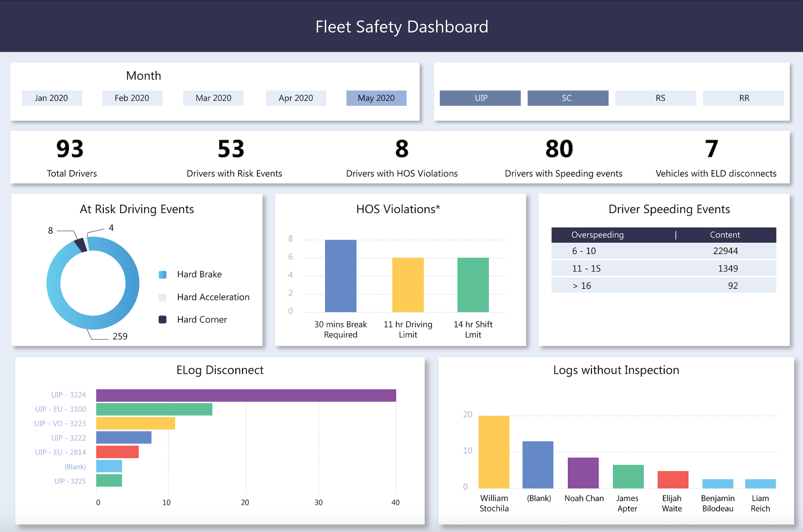Select the Jan 2020 month filter
This screenshot has height=532, width=803.
pyautogui.click(x=52, y=98)
